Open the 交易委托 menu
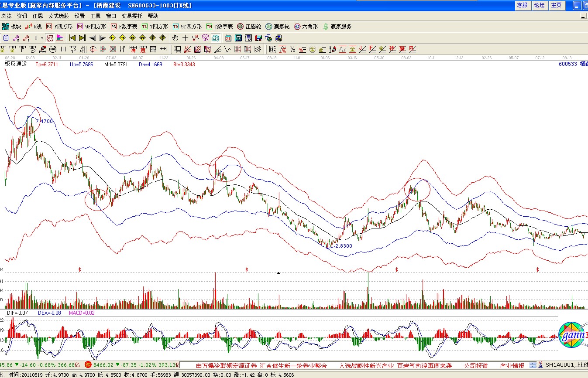 click(x=132, y=16)
